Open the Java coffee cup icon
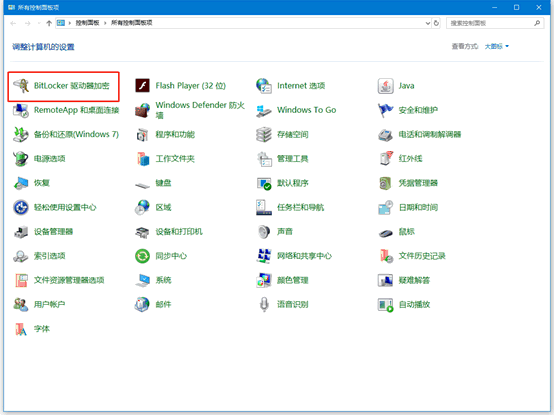The width and height of the screenshot is (554, 415). coord(385,86)
